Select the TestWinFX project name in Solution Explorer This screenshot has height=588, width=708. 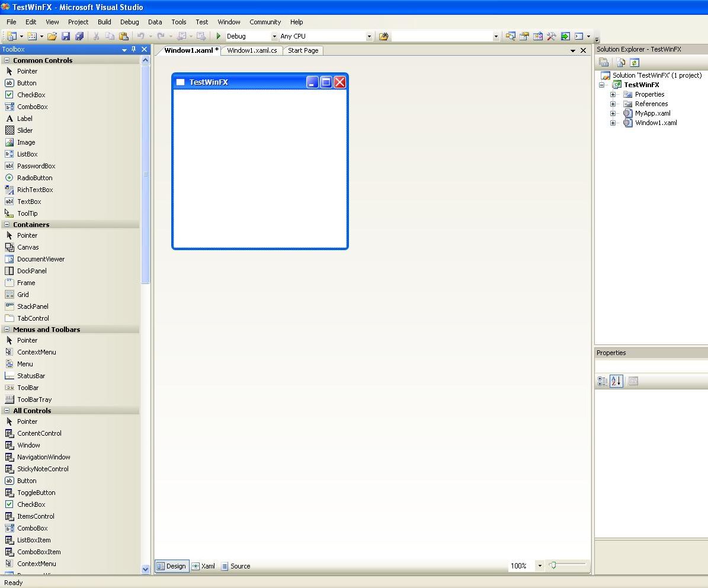point(642,85)
